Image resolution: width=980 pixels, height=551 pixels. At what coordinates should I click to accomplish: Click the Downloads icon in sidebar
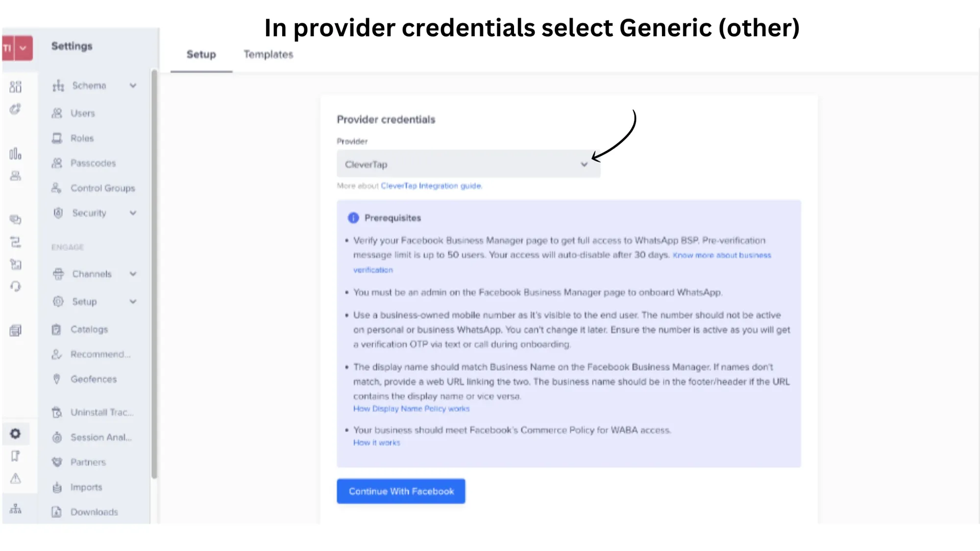pos(57,512)
